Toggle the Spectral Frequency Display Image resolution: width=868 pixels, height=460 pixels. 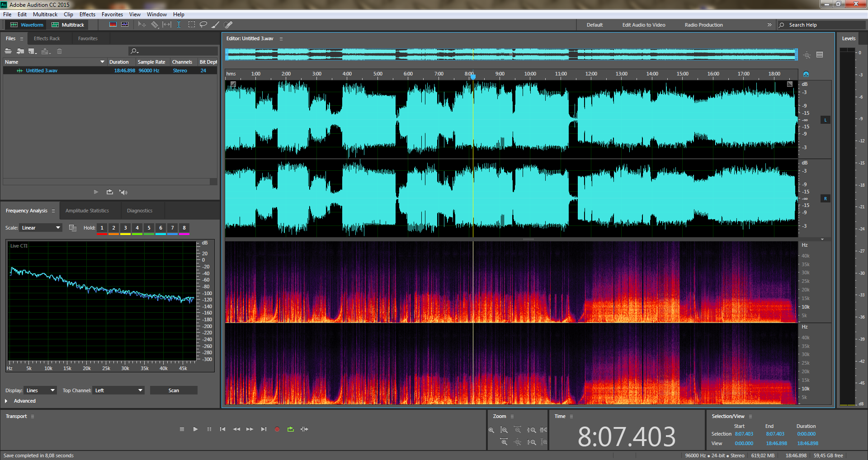tap(113, 25)
